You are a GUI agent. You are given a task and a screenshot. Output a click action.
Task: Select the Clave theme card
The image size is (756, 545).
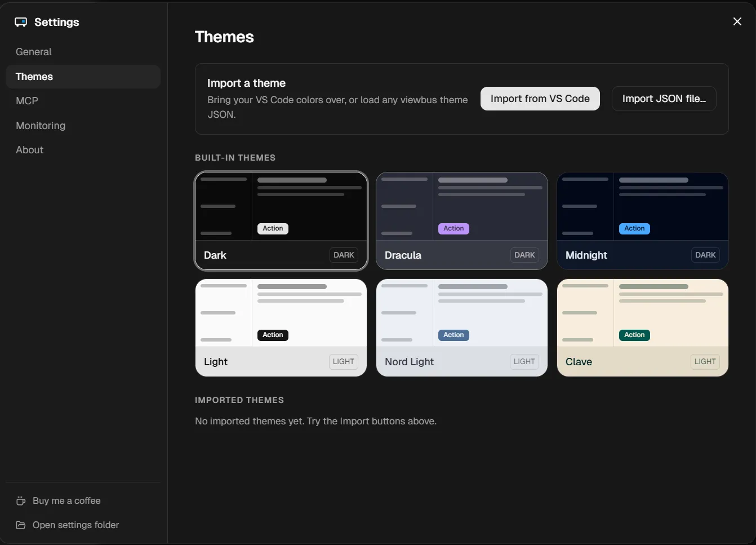[643, 327]
